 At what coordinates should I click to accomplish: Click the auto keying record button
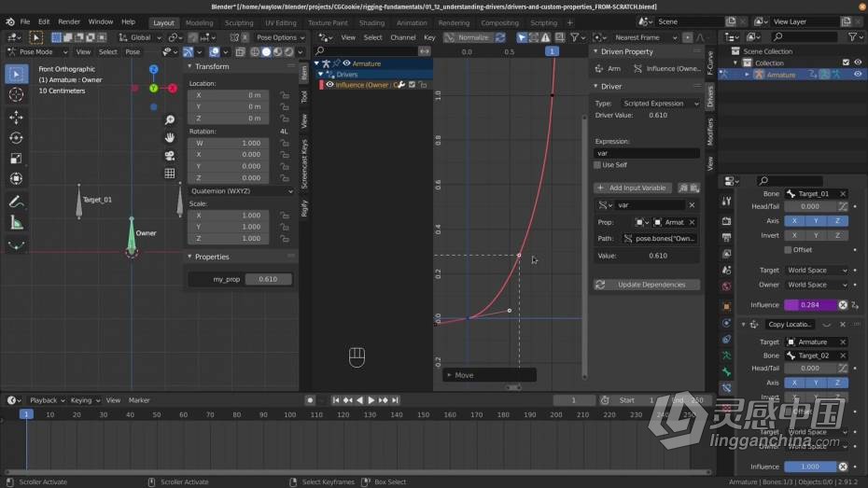(x=310, y=400)
